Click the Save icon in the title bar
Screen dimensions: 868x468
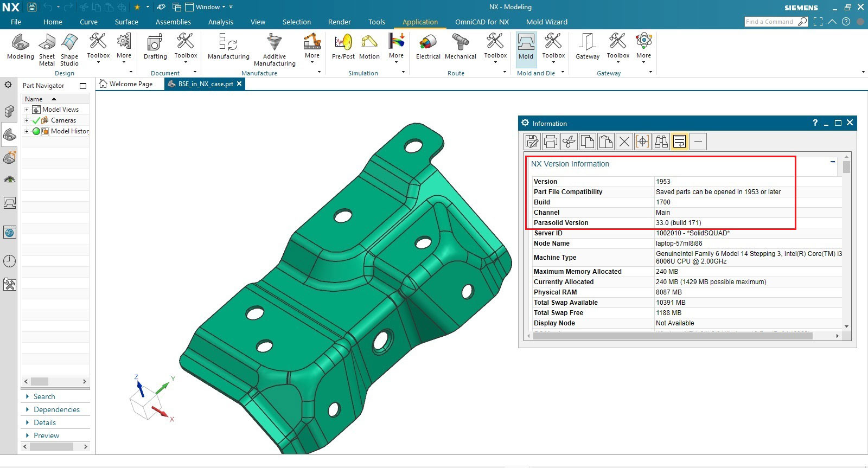coord(32,7)
